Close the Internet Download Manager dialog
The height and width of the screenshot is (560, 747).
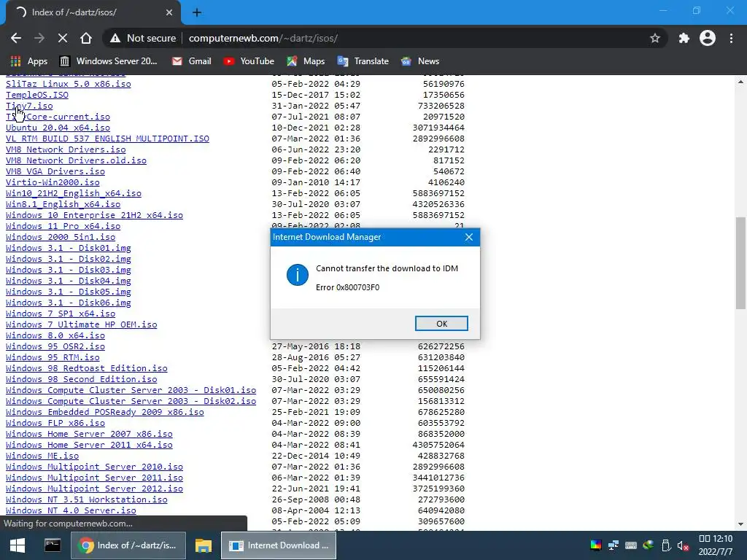click(x=469, y=237)
